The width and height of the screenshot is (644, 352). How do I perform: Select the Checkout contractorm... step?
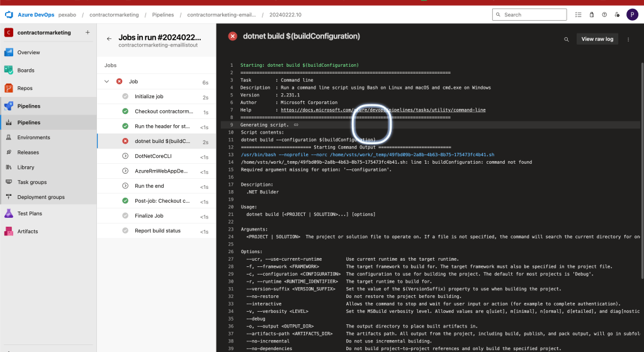coord(157,111)
